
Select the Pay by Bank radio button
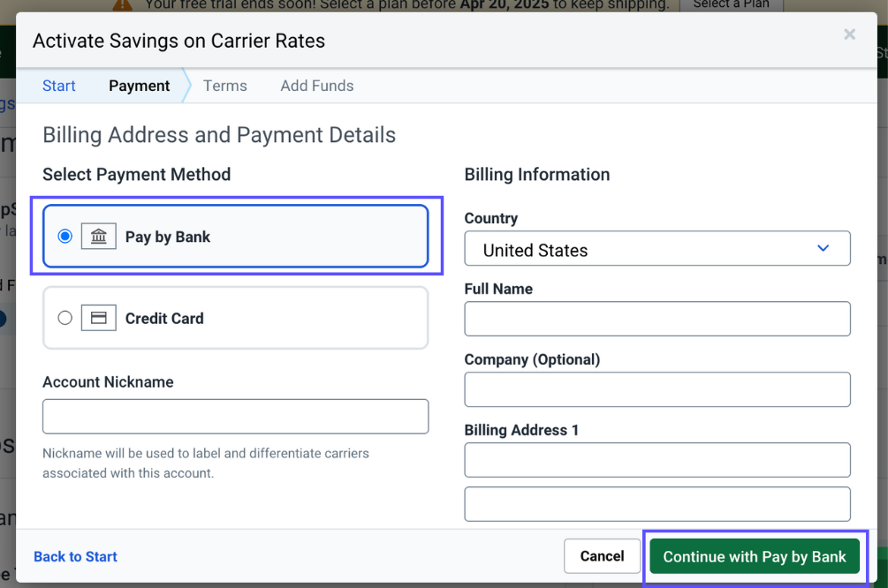click(x=64, y=236)
